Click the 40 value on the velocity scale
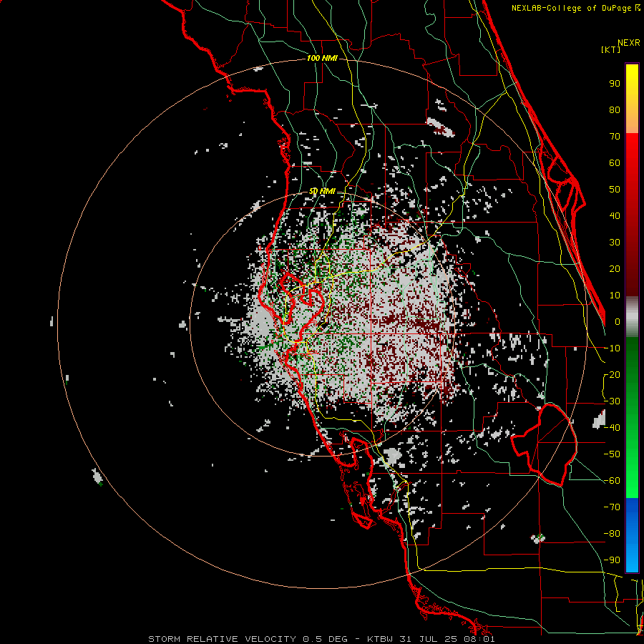The image size is (644, 644). click(x=615, y=215)
